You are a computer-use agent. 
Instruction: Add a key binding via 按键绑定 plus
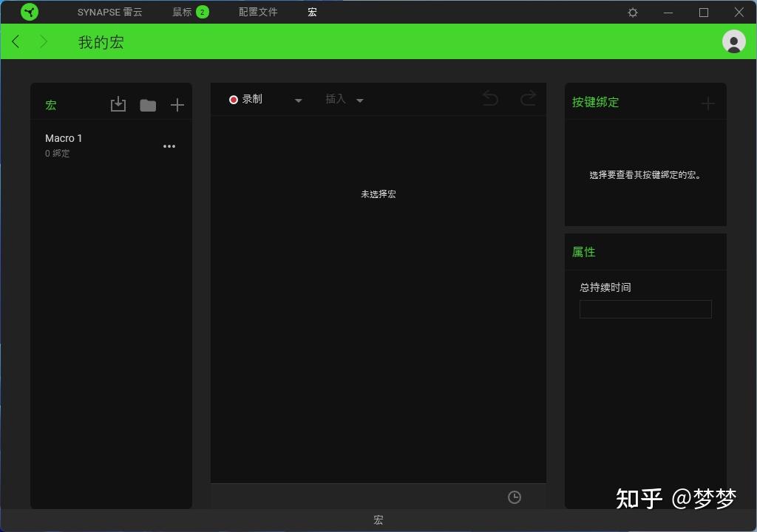click(x=707, y=103)
